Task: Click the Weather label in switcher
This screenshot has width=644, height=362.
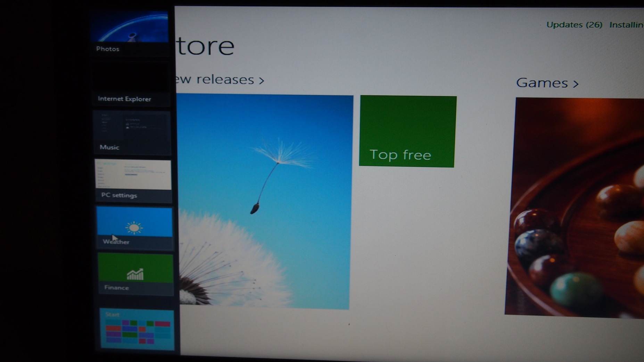Action: 116,242
